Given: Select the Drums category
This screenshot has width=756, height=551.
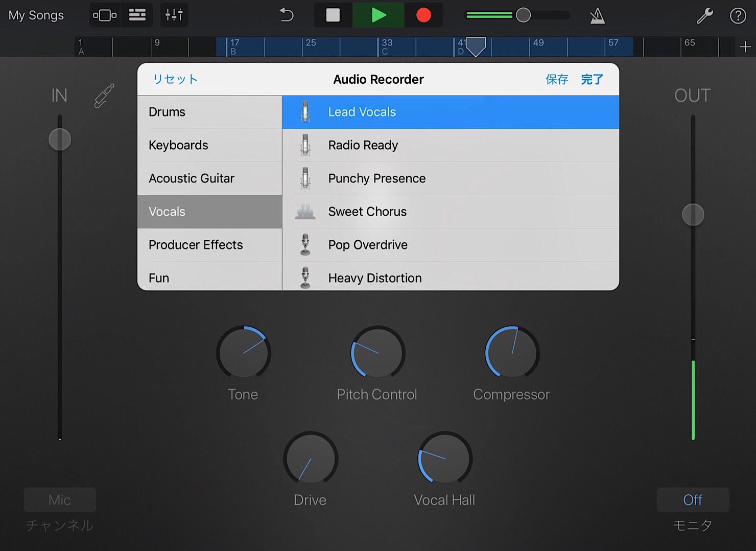Looking at the screenshot, I should click(209, 112).
